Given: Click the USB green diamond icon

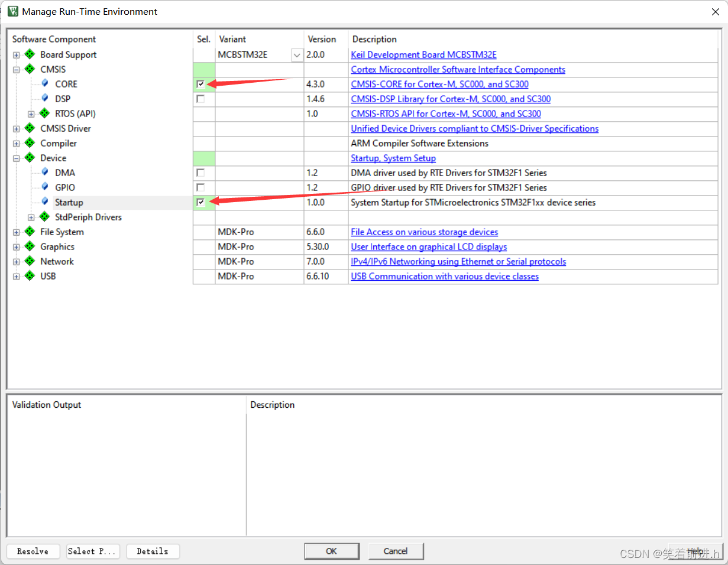Looking at the screenshot, I should pos(30,276).
